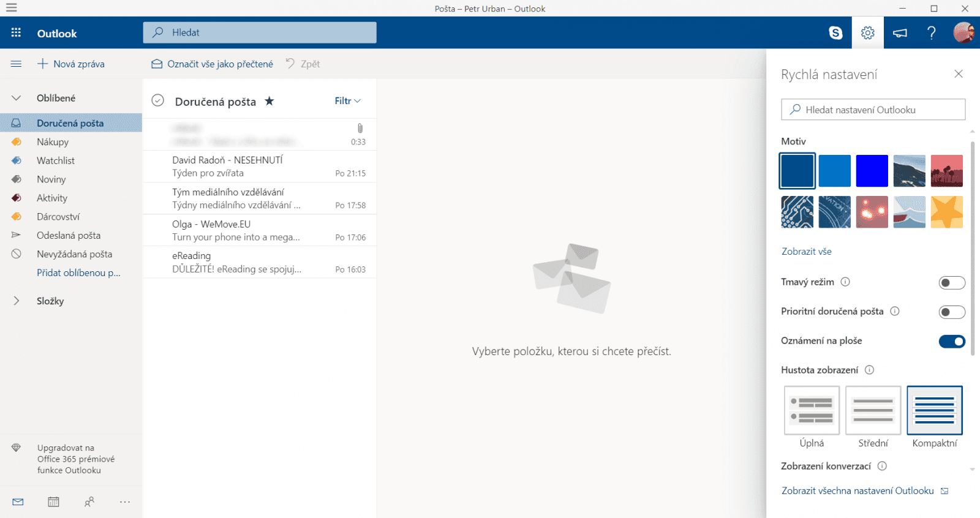Click the select-all circle checkmark icon
980x518 pixels.
(x=158, y=100)
